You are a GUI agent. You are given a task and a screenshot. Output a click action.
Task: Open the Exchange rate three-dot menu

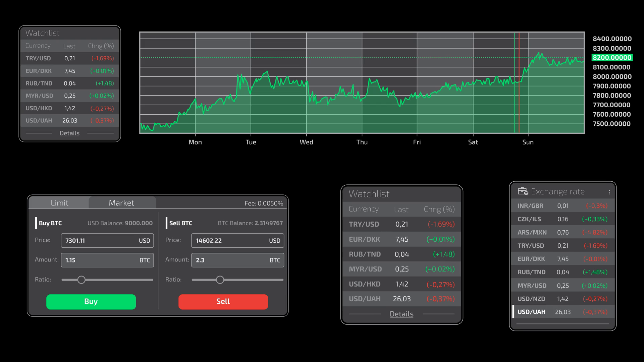tap(609, 192)
